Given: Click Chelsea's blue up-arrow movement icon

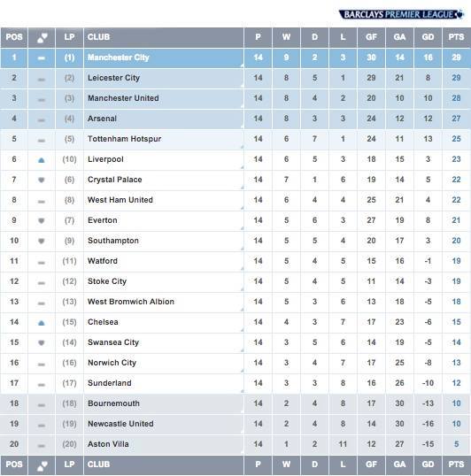Looking at the screenshot, I should [42, 323].
